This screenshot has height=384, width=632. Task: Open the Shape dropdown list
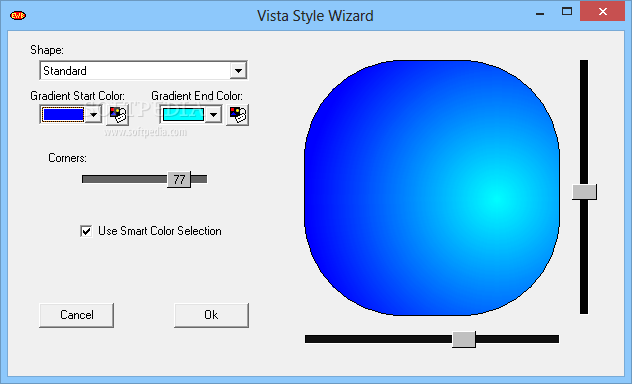pos(238,71)
